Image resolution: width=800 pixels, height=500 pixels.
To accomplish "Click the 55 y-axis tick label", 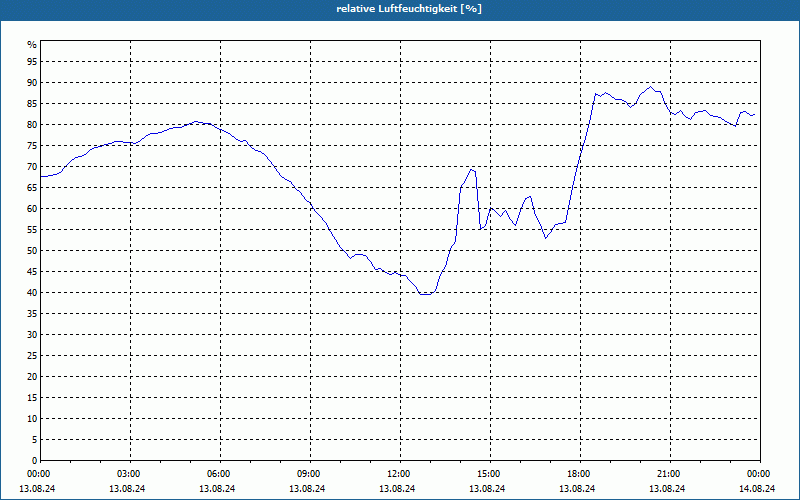I will 32,230.
